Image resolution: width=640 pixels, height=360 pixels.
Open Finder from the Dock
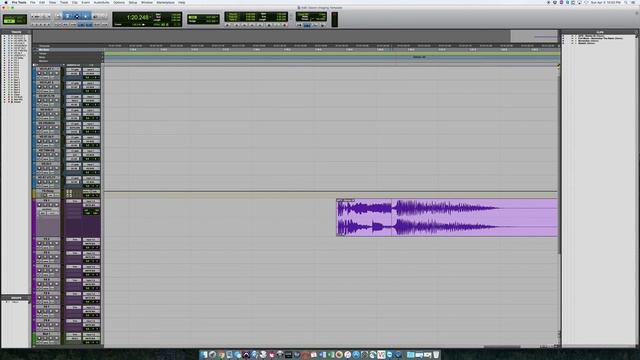click(204, 355)
